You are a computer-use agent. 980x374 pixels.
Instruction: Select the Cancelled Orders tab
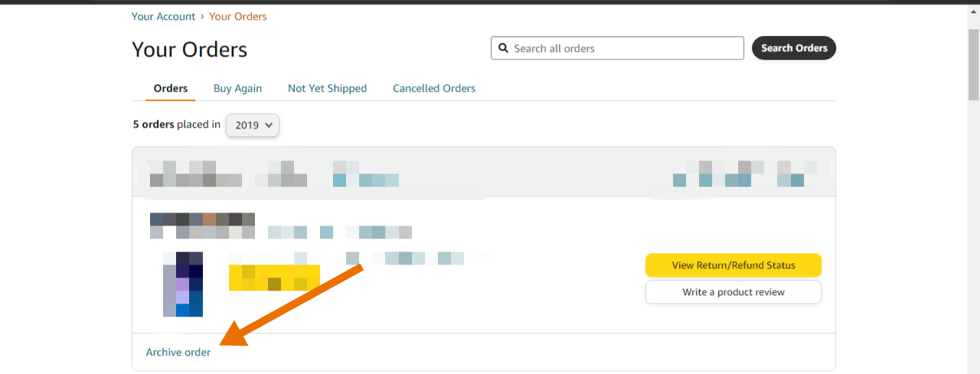(x=434, y=89)
